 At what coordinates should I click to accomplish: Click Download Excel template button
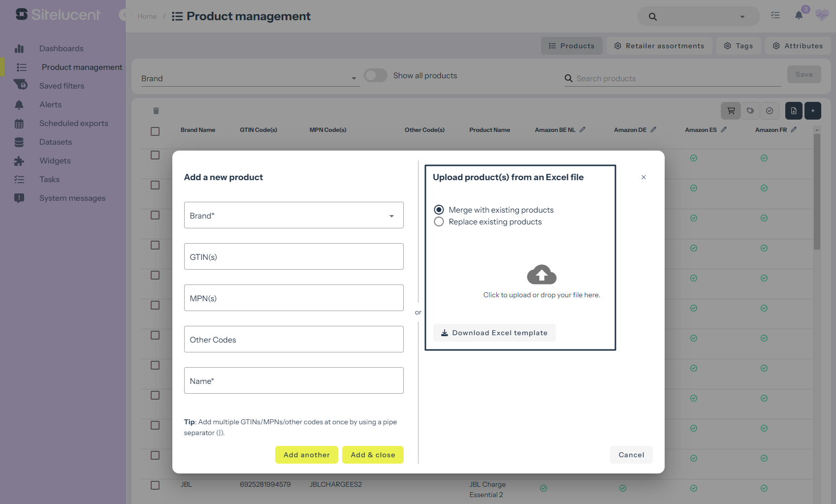point(494,333)
